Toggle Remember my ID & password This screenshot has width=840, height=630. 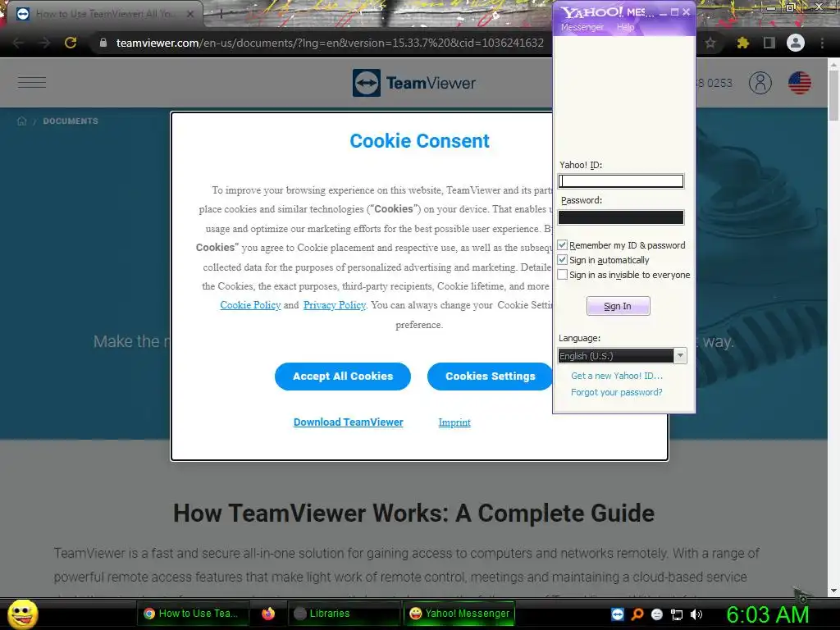click(x=563, y=244)
